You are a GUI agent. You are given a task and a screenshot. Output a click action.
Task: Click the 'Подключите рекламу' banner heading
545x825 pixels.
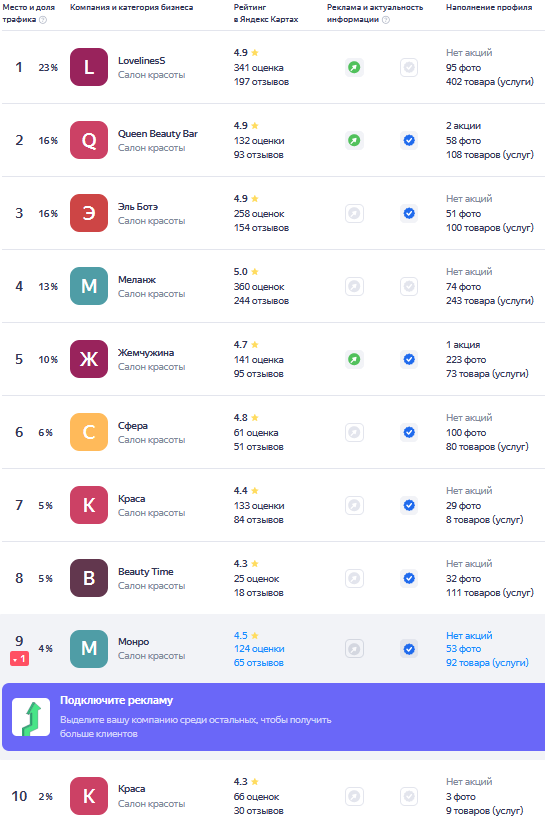(x=116, y=700)
